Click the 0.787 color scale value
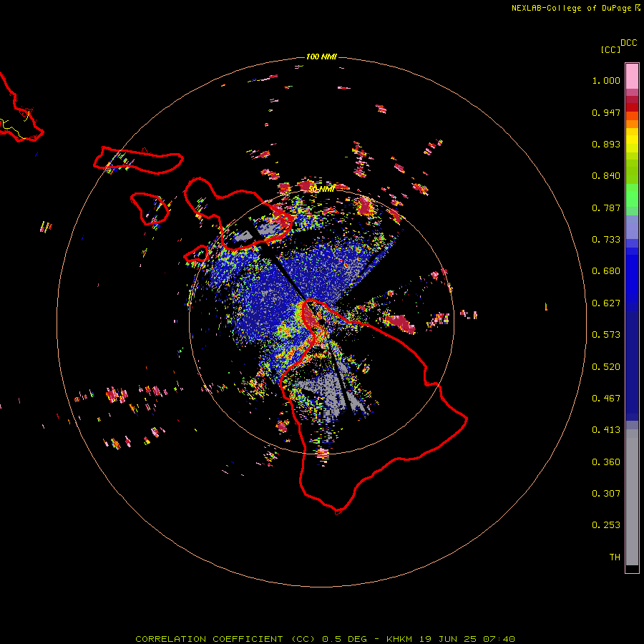This screenshot has height=644, width=644. 606,208
